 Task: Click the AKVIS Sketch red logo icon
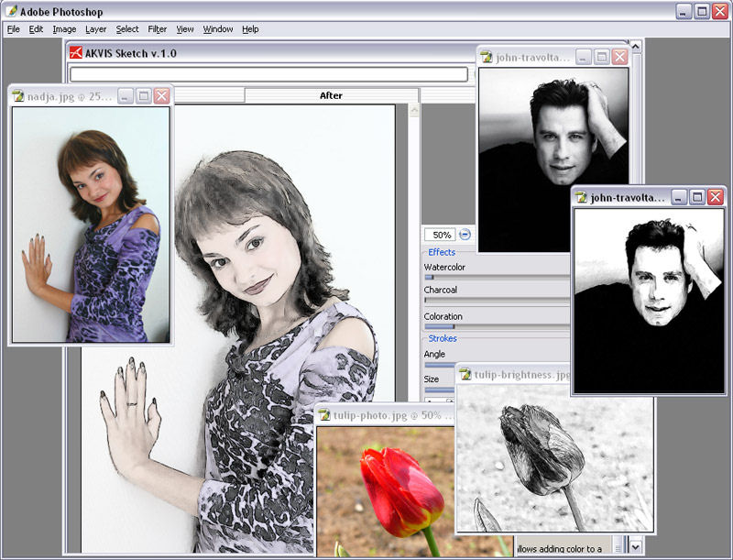[x=76, y=53]
